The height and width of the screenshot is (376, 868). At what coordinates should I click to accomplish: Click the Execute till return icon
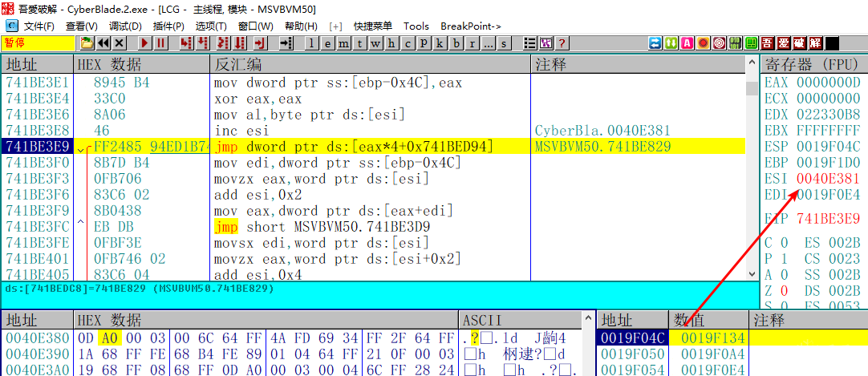click(x=261, y=43)
